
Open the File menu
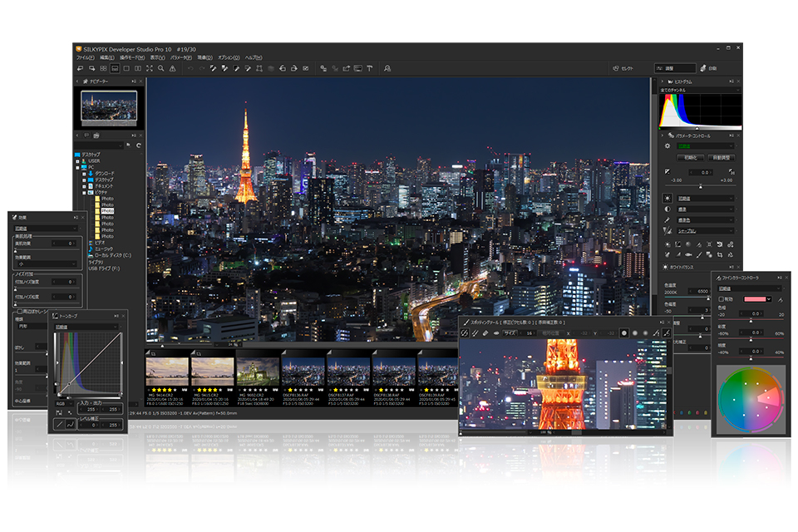click(85, 57)
